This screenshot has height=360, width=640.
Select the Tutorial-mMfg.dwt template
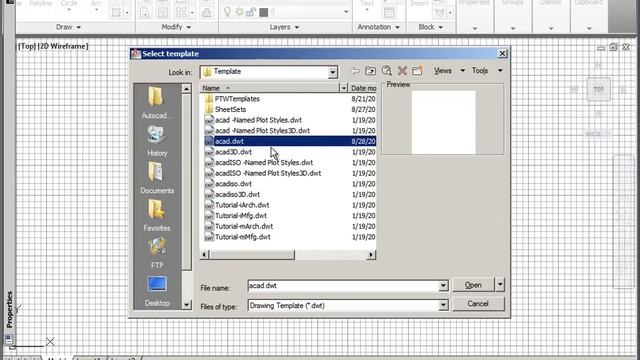[x=242, y=237]
